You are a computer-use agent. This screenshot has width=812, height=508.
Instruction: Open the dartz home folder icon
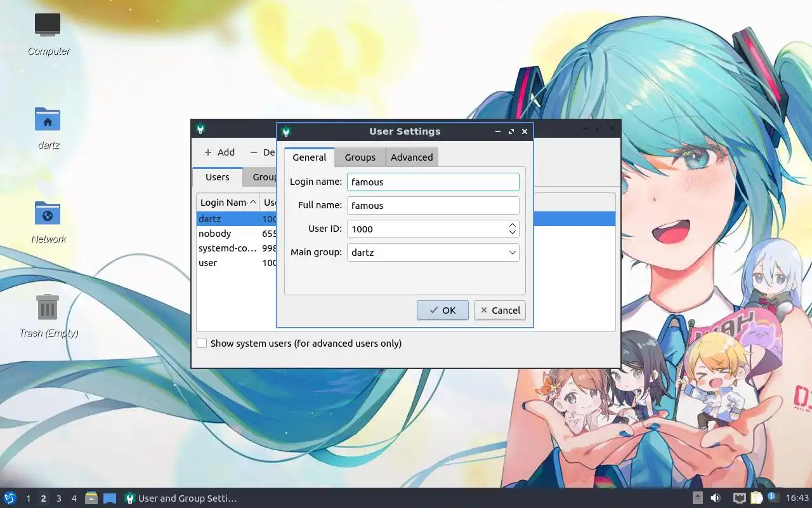48,128
